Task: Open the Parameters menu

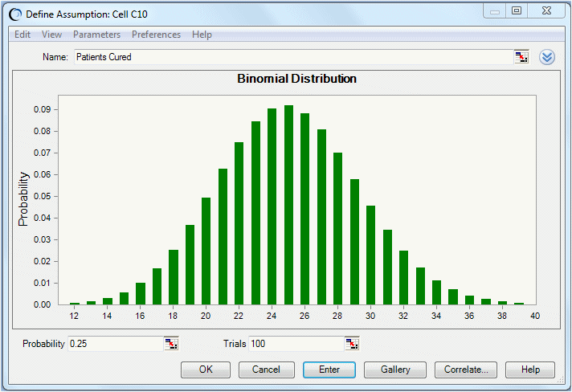Action: click(x=96, y=35)
